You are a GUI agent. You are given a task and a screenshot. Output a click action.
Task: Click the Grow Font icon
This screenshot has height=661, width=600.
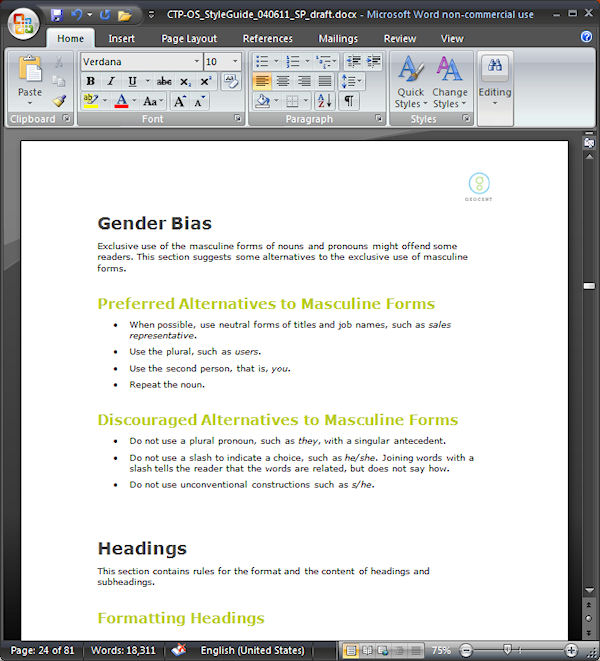[180, 101]
